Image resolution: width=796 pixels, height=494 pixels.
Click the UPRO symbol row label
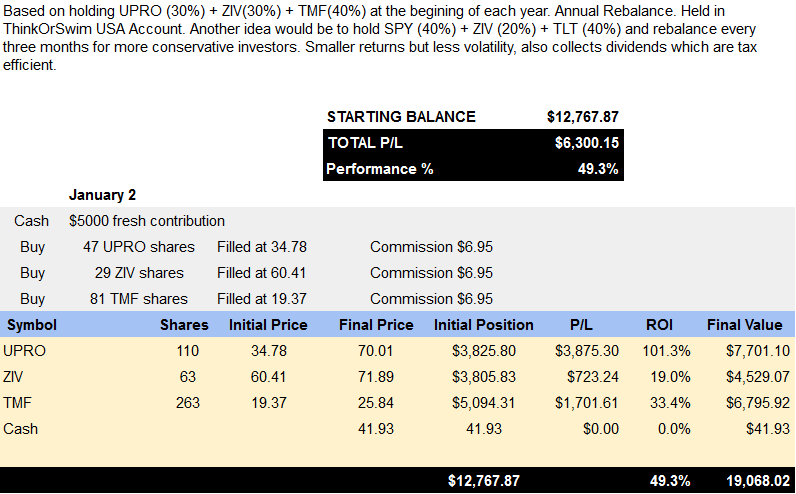[24, 351]
